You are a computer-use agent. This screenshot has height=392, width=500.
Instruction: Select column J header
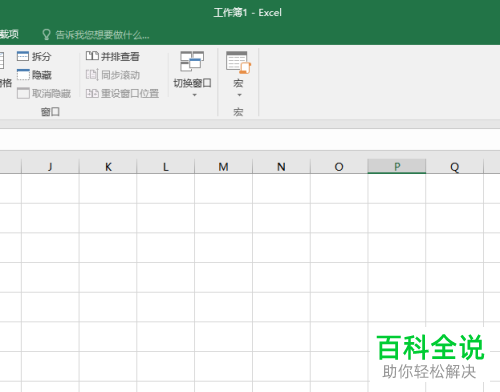pyautogui.click(x=50, y=166)
